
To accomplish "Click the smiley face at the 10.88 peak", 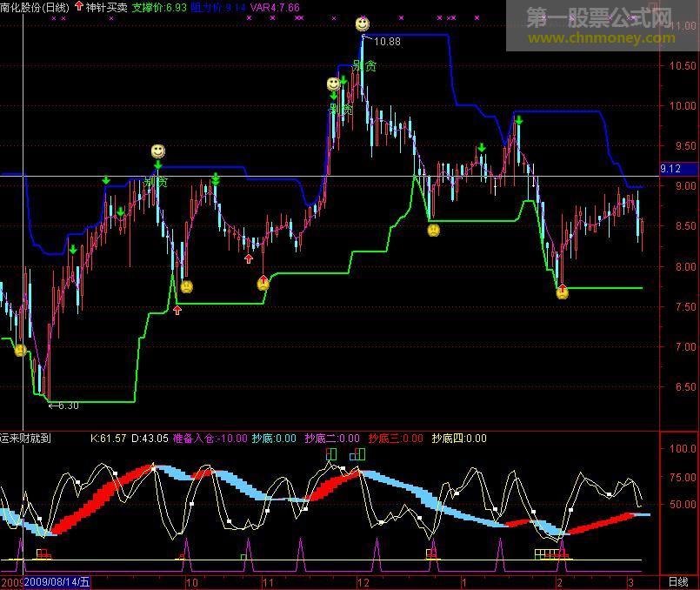I will (x=362, y=24).
